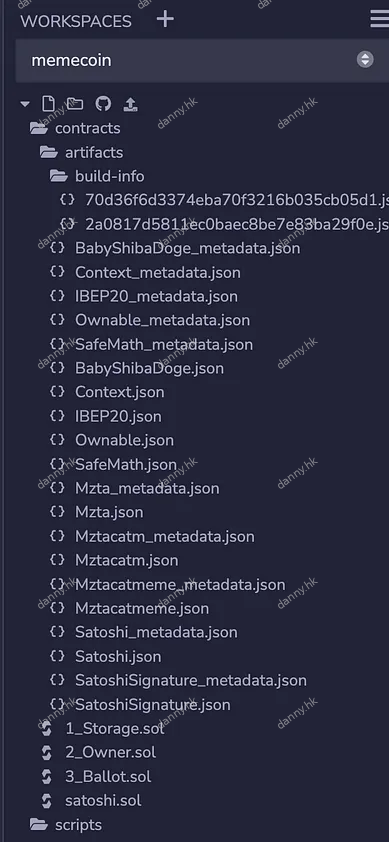This screenshot has height=842, width=389.
Task: Select the Solidity icon beside satoshi.sol
Action: tap(47, 801)
